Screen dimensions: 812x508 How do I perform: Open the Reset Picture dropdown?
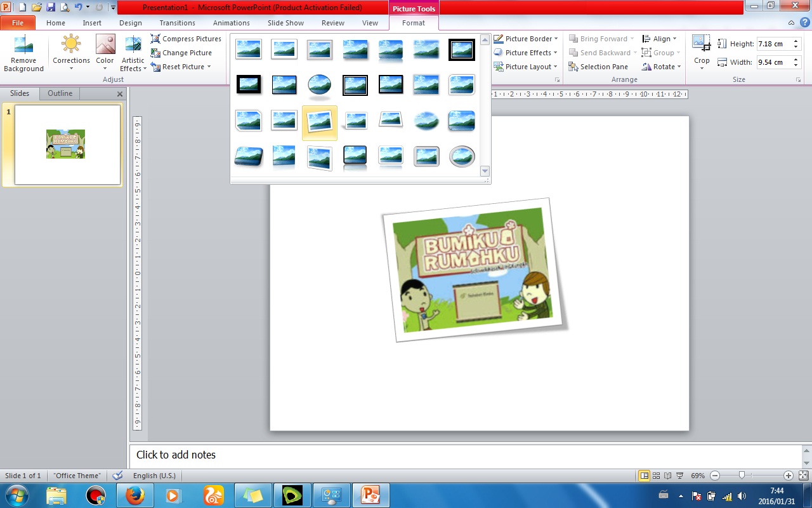click(209, 67)
